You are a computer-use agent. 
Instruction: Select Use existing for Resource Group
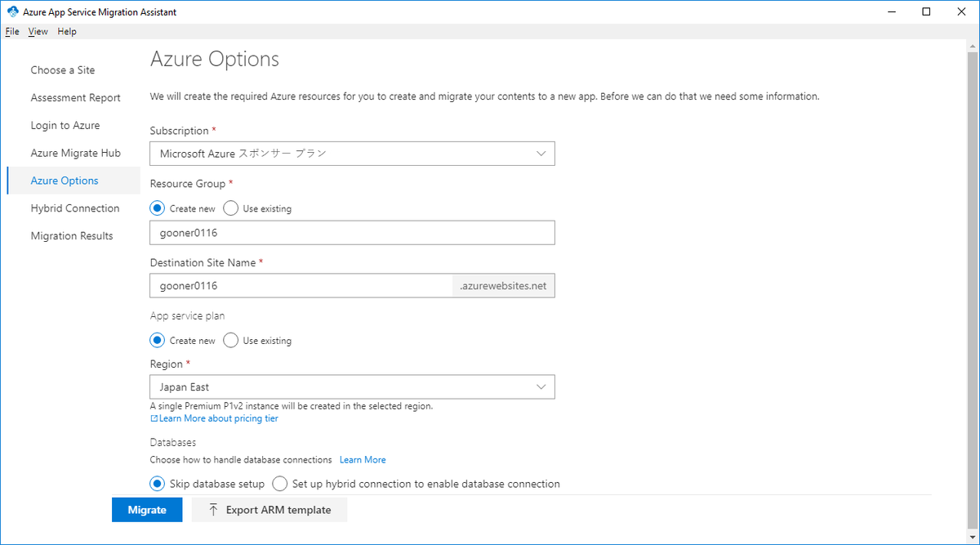[x=230, y=208]
